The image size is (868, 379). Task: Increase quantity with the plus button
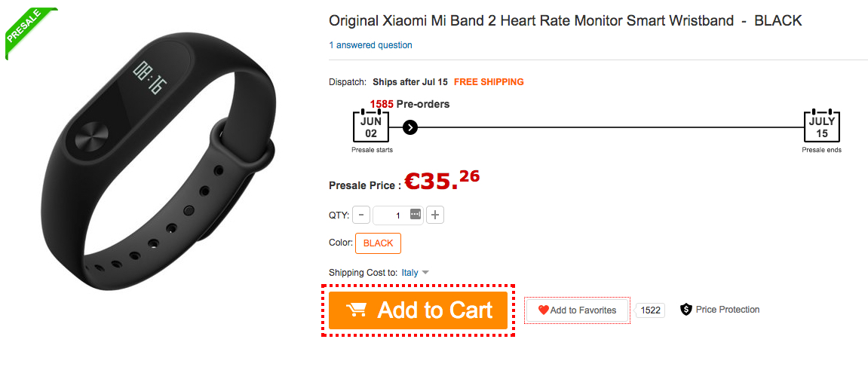tap(435, 215)
